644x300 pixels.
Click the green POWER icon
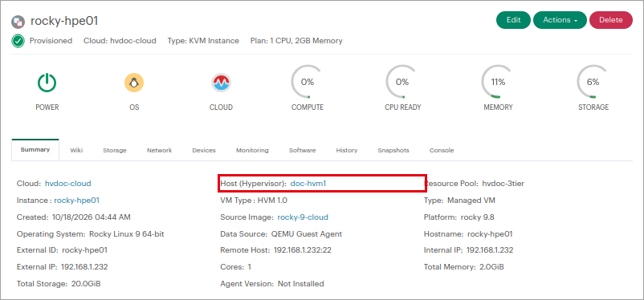click(47, 83)
